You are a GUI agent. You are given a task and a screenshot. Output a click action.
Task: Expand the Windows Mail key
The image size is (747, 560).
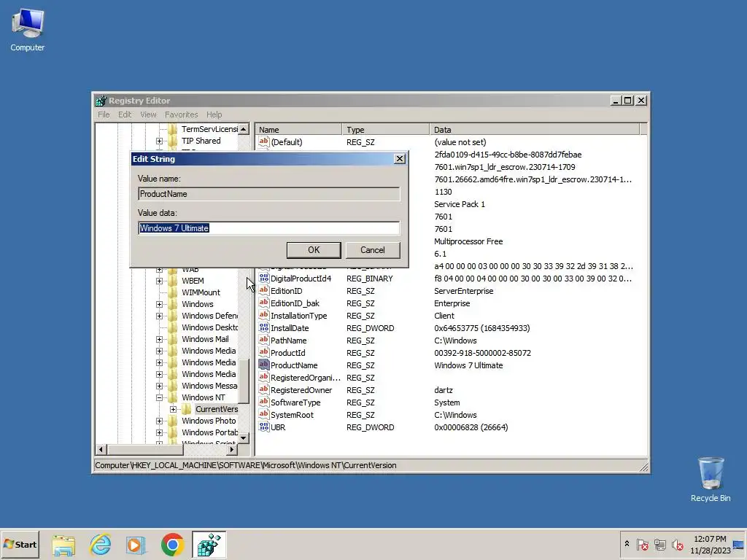159,339
